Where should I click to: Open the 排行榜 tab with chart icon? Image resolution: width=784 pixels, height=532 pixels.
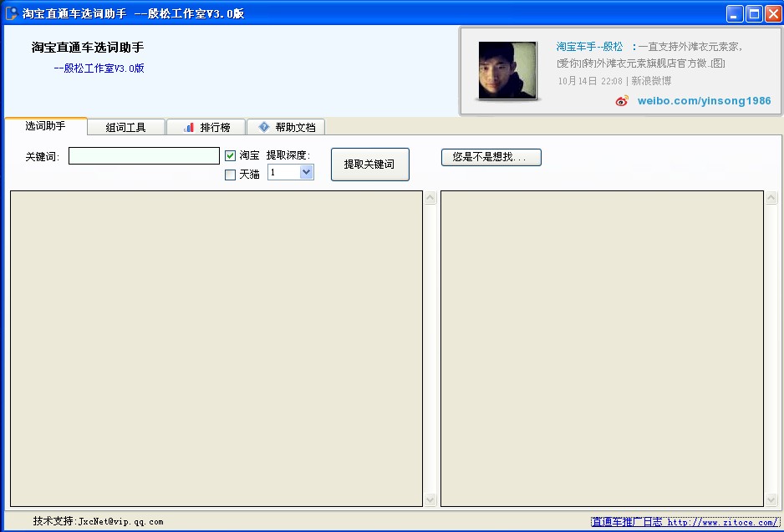pos(206,127)
